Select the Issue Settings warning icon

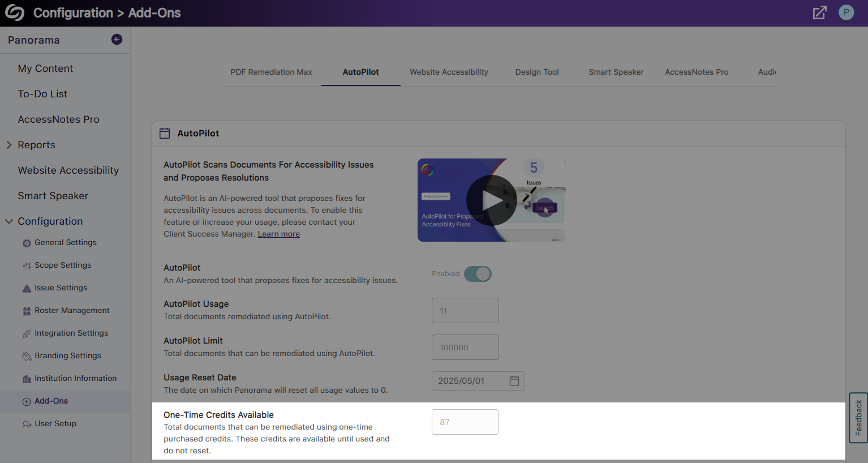point(26,288)
